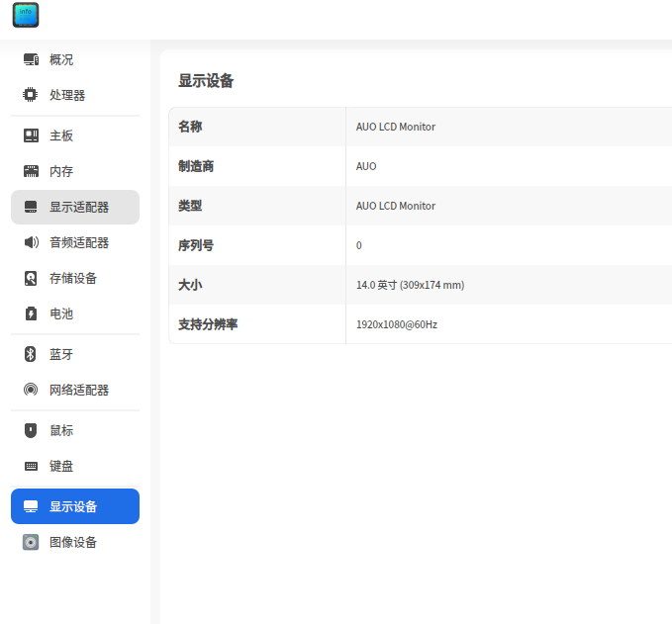
Task: Open the 概况 overview section
Action: [x=75, y=59]
